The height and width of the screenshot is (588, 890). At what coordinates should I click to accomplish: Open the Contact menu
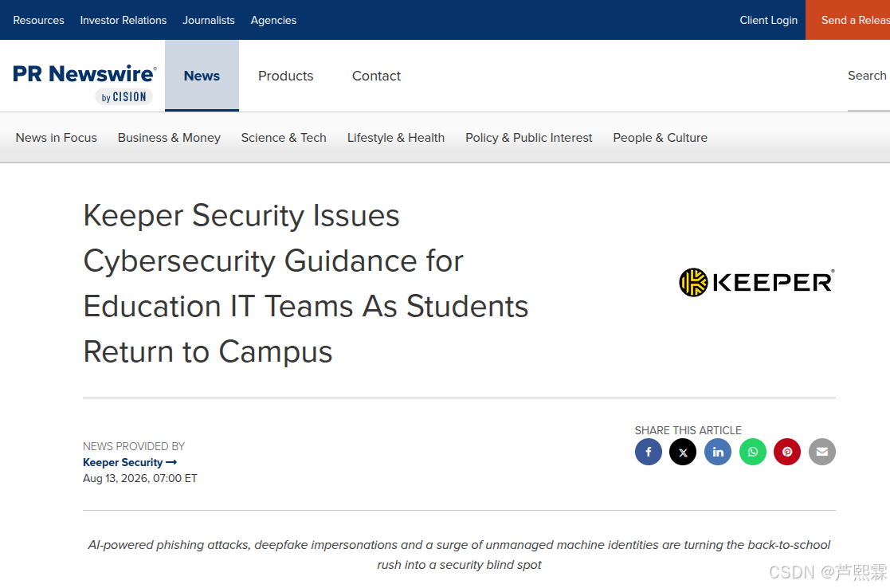376,76
